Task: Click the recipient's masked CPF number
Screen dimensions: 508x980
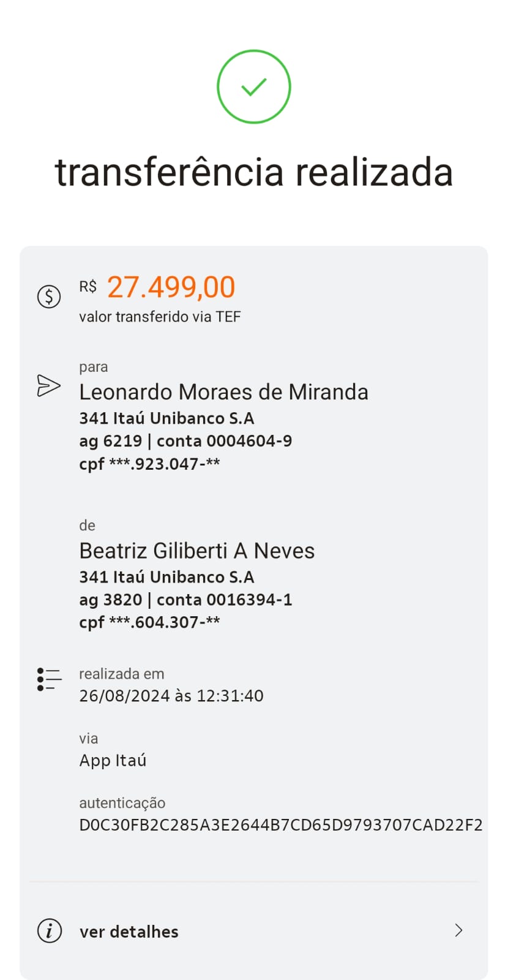Action: tap(149, 464)
